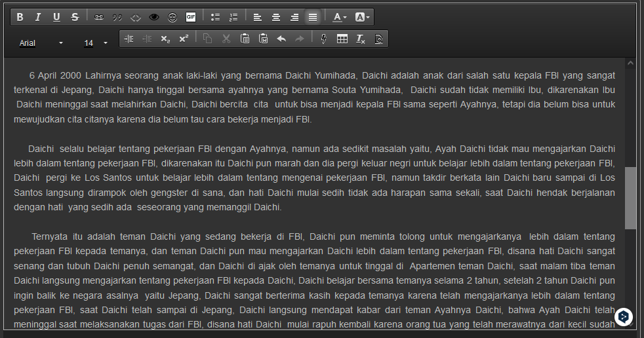Insert a block quote

tap(117, 17)
